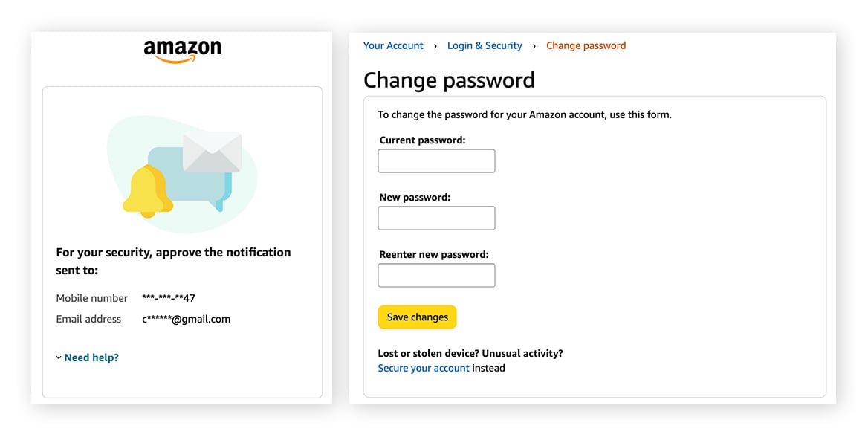Open the Secure your account link
This screenshot has height=440, width=868.
click(x=423, y=367)
